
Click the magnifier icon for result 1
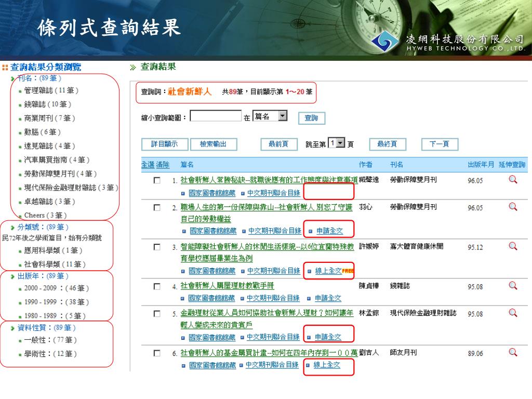(x=513, y=179)
